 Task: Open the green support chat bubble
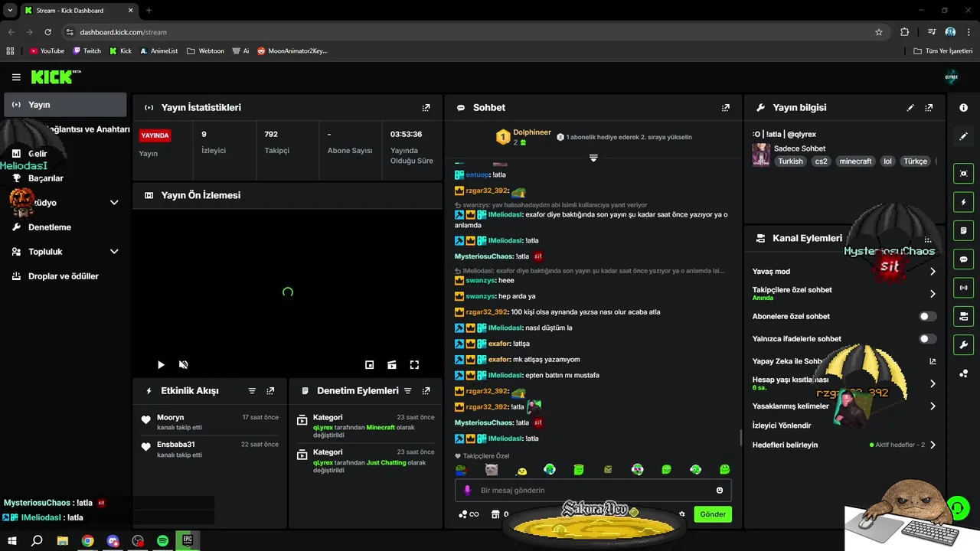pos(958,507)
